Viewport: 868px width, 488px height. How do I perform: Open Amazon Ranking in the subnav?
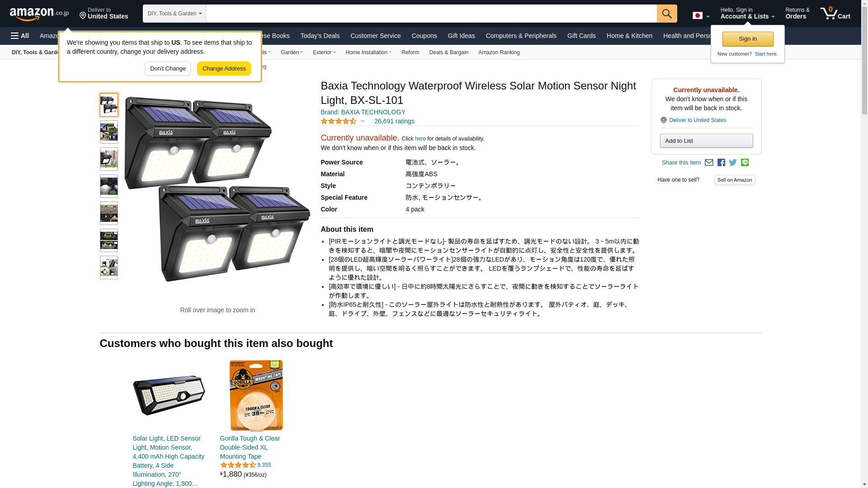tap(499, 52)
